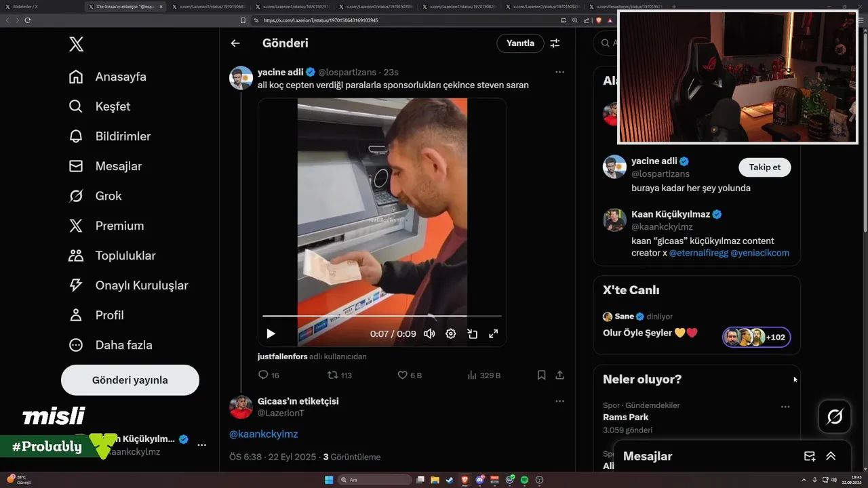Open Rams Park trend options

pos(785,407)
